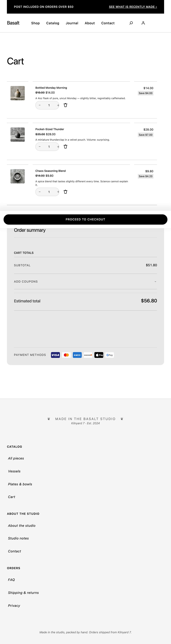
Task: Follow the See What Is Recently Made link
Action: (133, 7)
